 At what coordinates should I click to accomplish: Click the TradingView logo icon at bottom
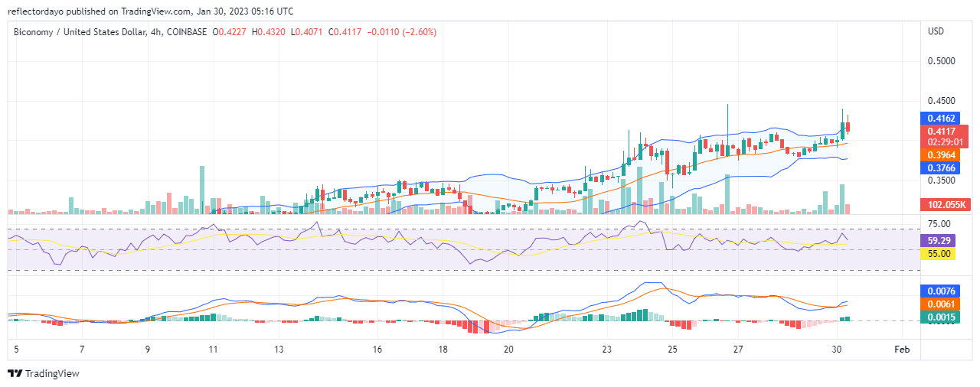[x=15, y=373]
